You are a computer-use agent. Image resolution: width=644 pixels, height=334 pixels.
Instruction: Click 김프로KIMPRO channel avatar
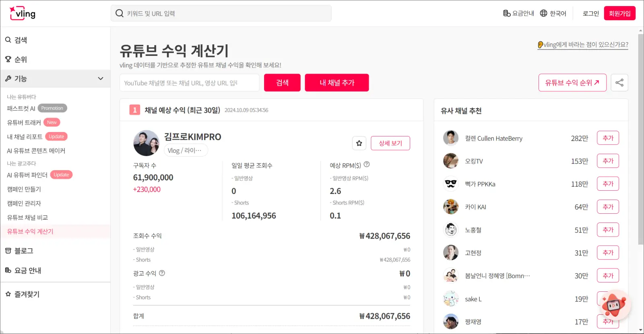tap(146, 143)
